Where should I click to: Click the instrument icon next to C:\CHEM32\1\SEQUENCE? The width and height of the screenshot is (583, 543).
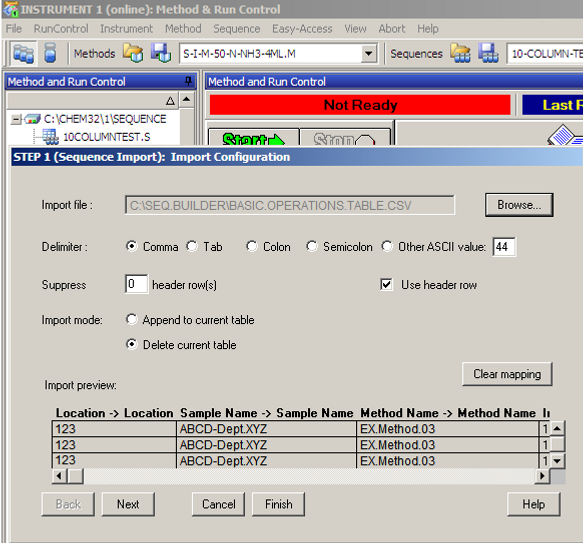[32, 119]
